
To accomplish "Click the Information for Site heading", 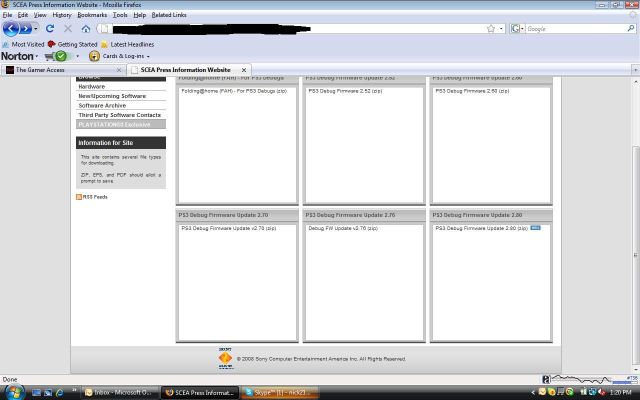I will tap(121, 142).
